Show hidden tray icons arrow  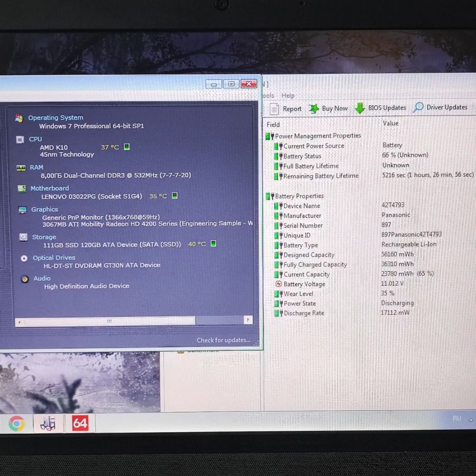coord(471,420)
